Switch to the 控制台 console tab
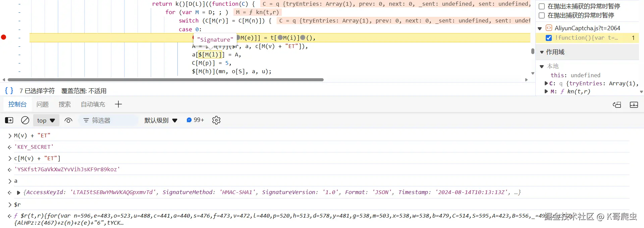The image size is (644, 228). tap(17, 104)
